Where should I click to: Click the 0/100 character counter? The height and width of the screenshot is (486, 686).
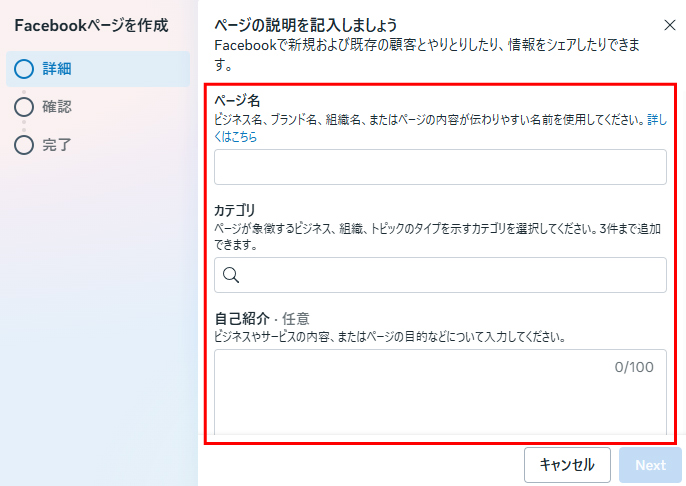click(633, 367)
